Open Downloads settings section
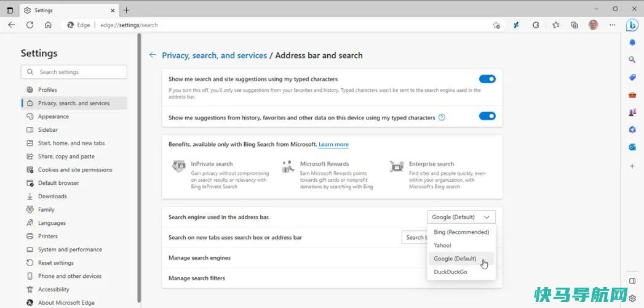This screenshot has height=308, width=644. (x=74, y=196)
